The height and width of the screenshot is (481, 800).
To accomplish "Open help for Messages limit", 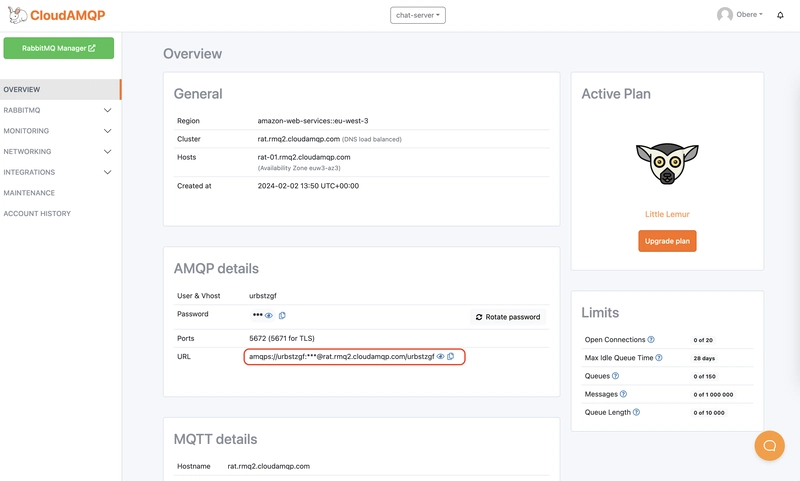I will point(623,394).
